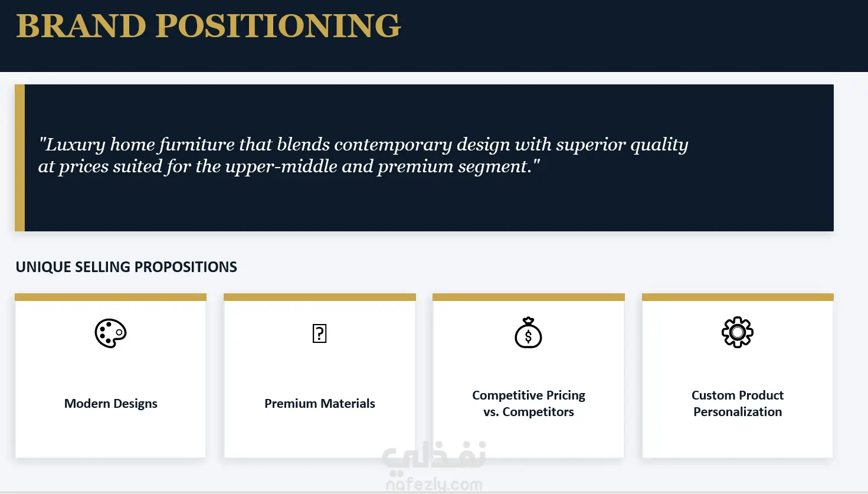Click the gold vertical accent bar beside quote
Screen dimensions: 868x494
[x=19, y=158]
